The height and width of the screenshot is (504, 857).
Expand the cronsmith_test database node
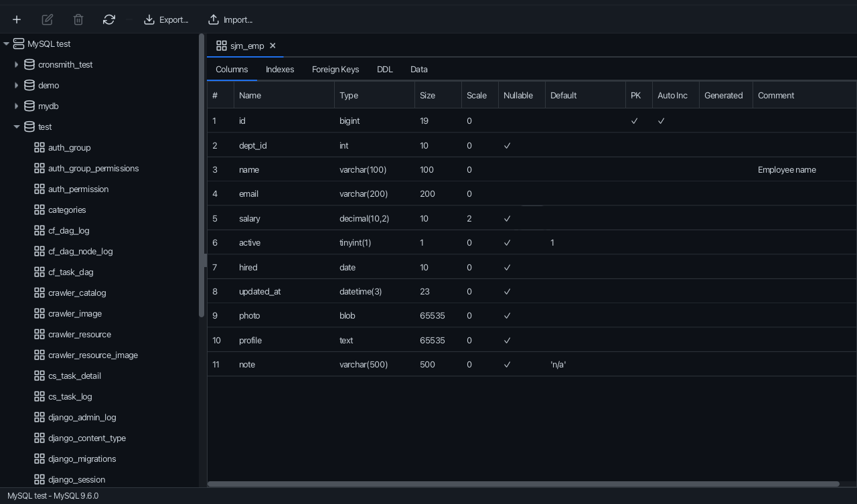coord(17,65)
